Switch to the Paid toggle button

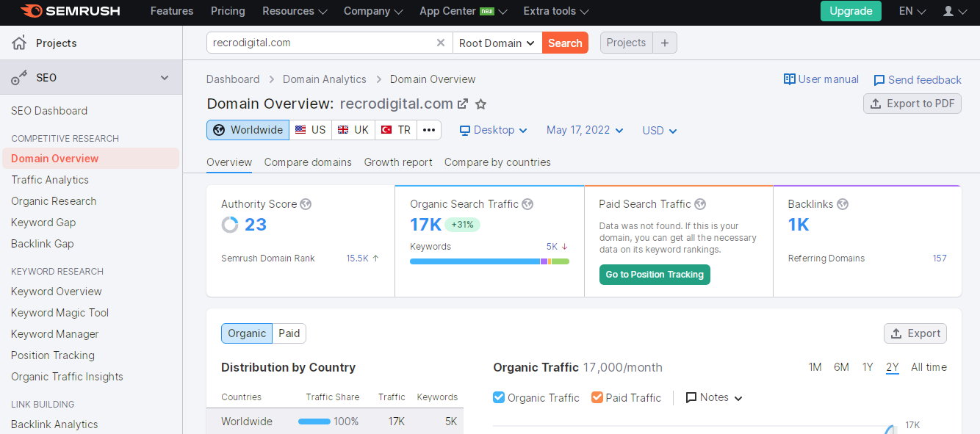[x=289, y=333]
